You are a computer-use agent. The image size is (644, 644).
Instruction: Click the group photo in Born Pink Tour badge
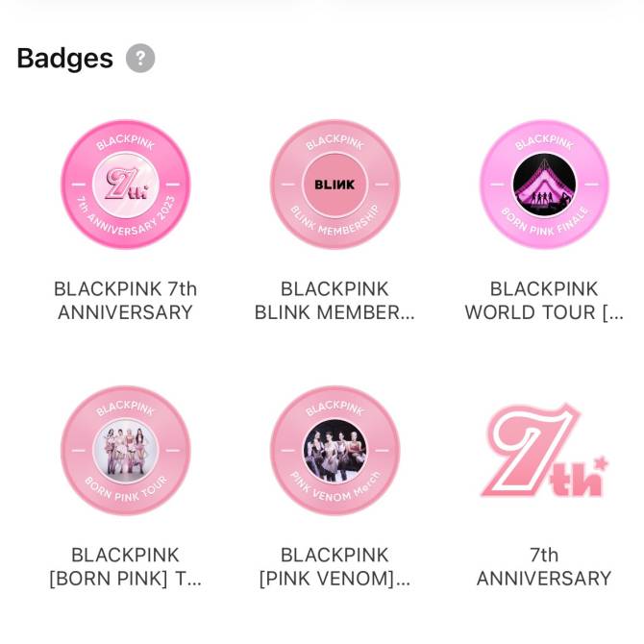(x=126, y=451)
